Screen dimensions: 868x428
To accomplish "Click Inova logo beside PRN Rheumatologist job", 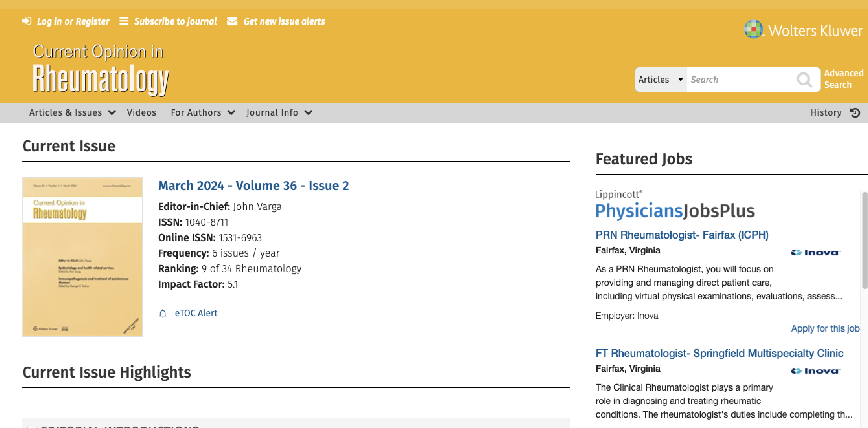I will (x=815, y=252).
